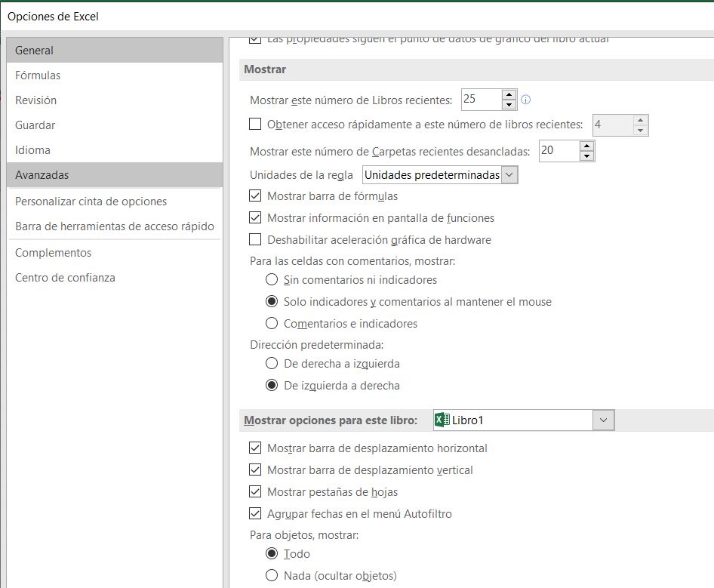This screenshot has width=714, height=588.
Task: Select the Avanzadas category
Action: 115,175
